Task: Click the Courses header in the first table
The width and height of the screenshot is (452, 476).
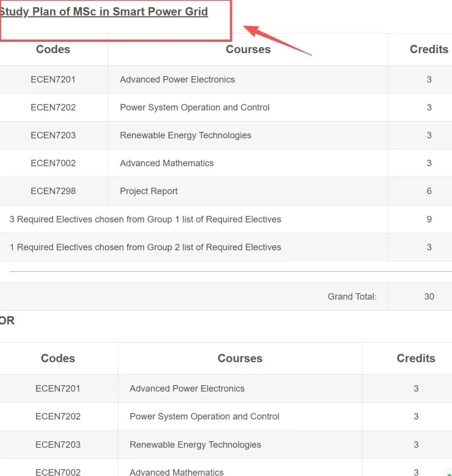Action: point(248,49)
